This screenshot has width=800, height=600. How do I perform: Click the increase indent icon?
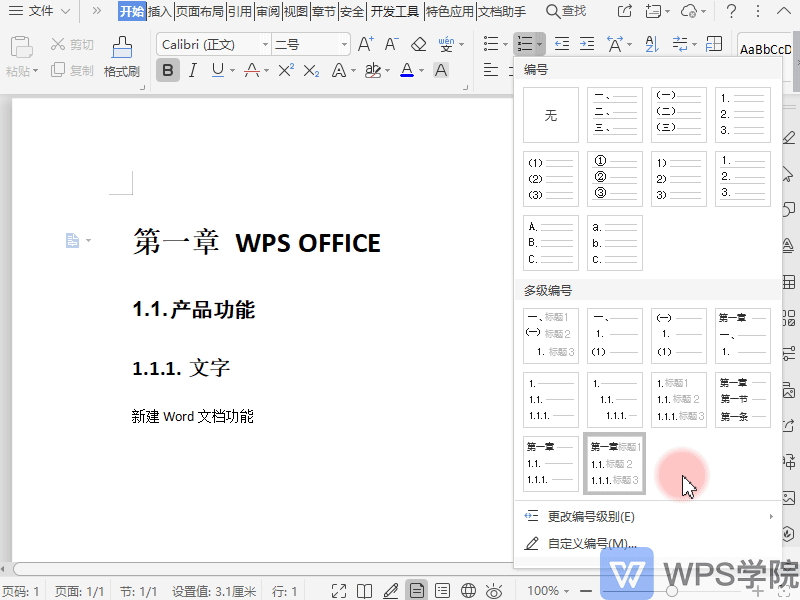point(587,44)
